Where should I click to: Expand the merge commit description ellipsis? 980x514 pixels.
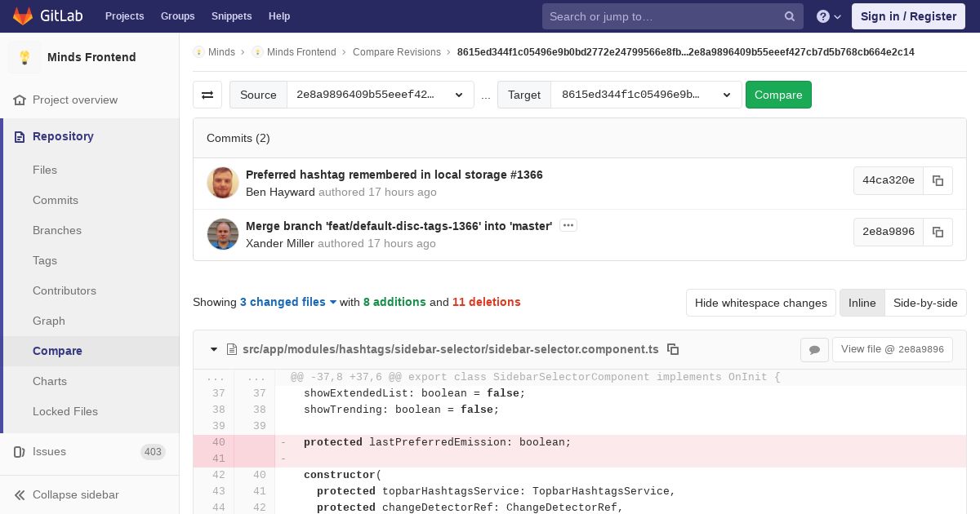(568, 225)
